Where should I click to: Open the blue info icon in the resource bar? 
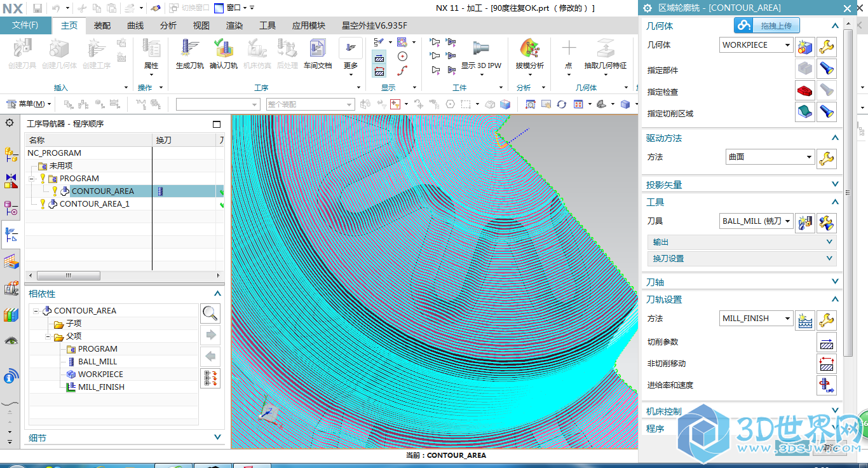coord(10,378)
